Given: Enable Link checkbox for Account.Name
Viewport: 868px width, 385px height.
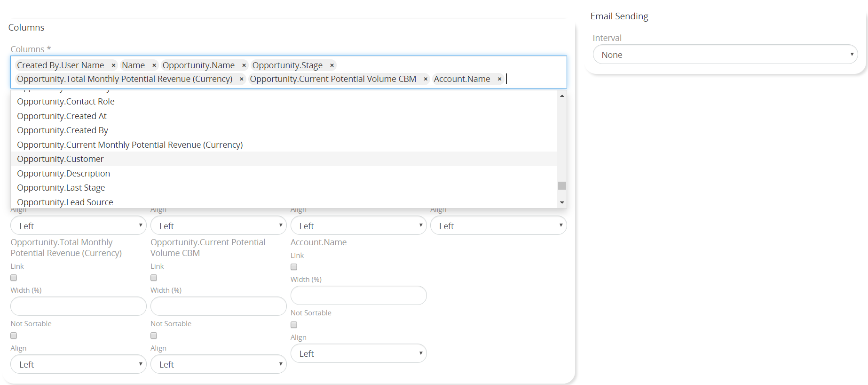Looking at the screenshot, I should (294, 267).
